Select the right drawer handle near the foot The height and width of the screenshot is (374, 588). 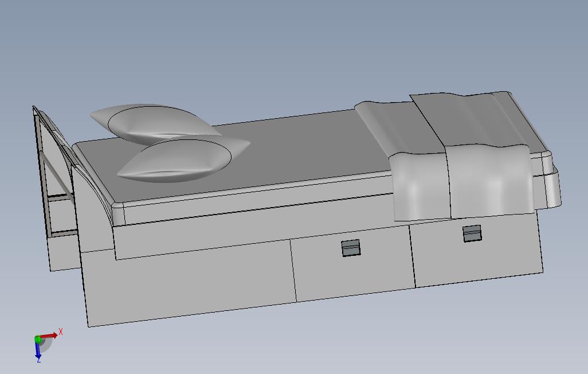tap(472, 233)
